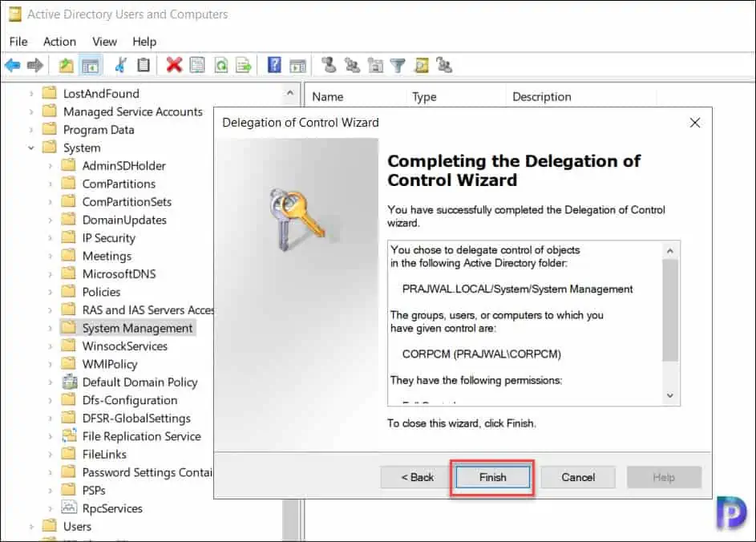Image resolution: width=756 pixels, height=542 pixels.
Task: Click the tree pane scroll up arrow
Action: (x=290, y=92)
